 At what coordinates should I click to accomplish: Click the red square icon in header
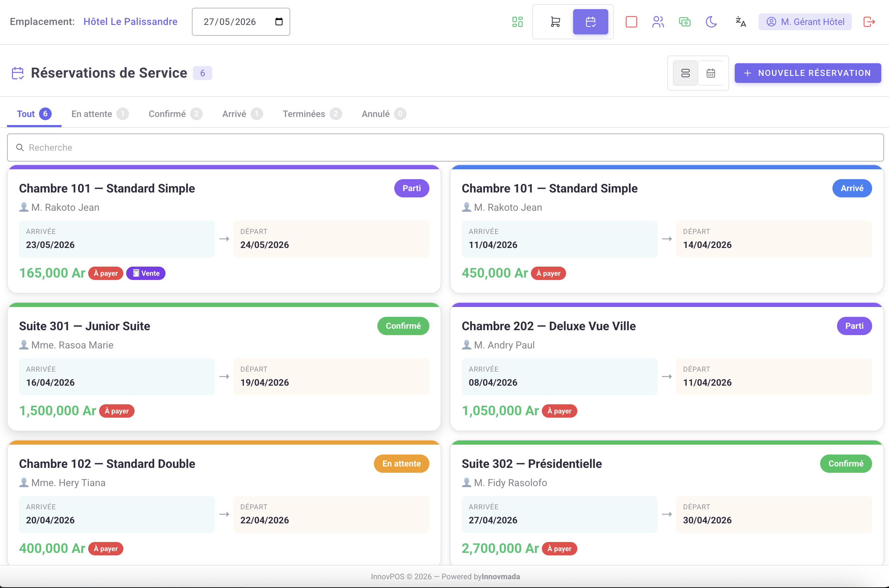point(631,22)
